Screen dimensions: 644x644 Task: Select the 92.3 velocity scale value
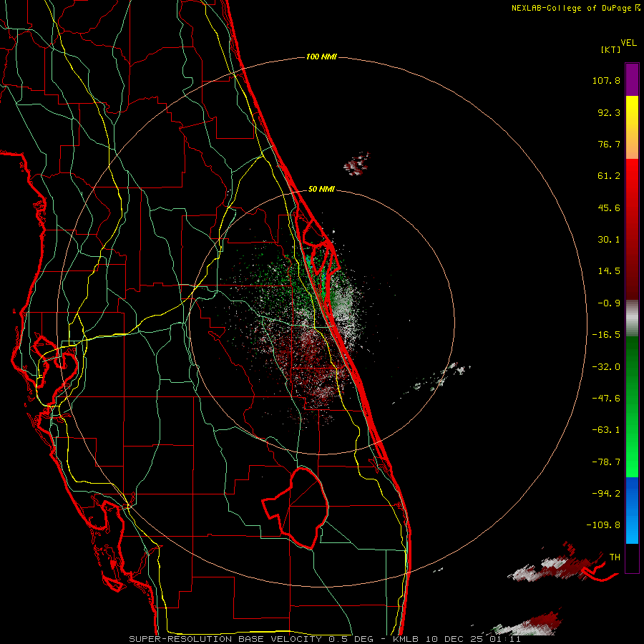[609, 112]
